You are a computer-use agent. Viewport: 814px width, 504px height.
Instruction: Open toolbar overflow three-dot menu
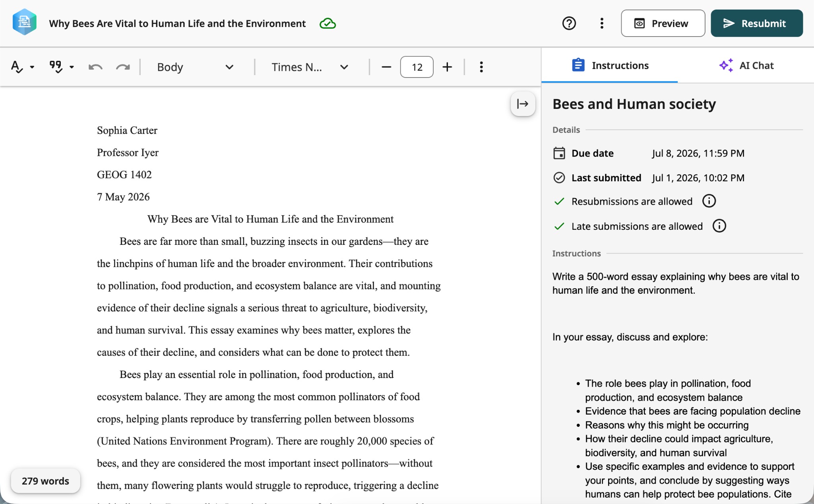coord(481,67)
